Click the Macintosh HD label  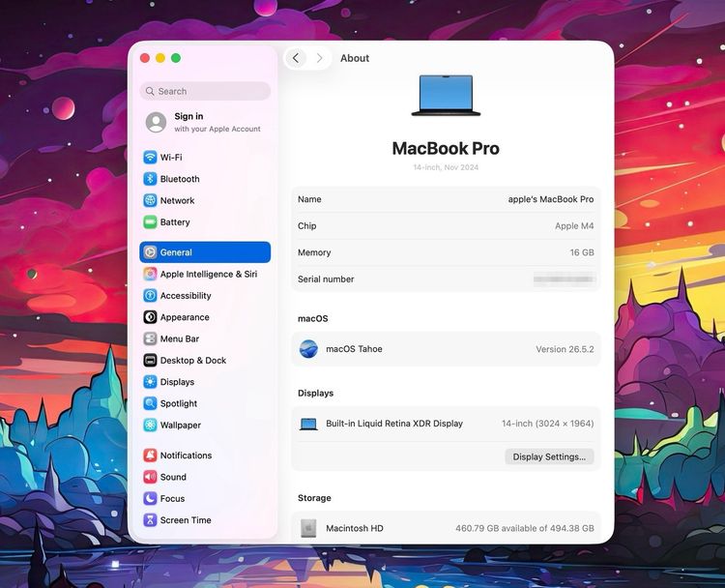pos(355,528)
